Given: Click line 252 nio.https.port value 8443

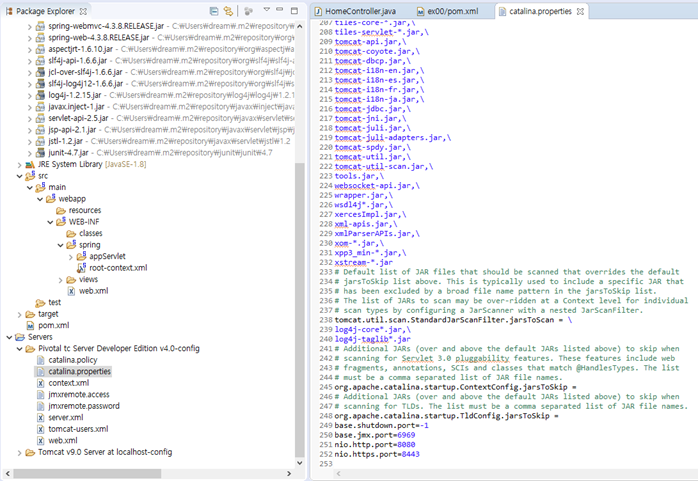Looking at the screenshot, I should (x=410, y=454).
